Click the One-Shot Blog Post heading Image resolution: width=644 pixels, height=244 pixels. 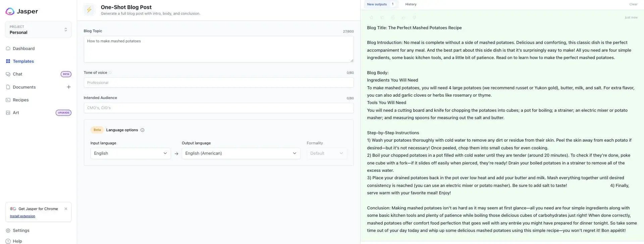pyautogui.click(x=126, y=7)
